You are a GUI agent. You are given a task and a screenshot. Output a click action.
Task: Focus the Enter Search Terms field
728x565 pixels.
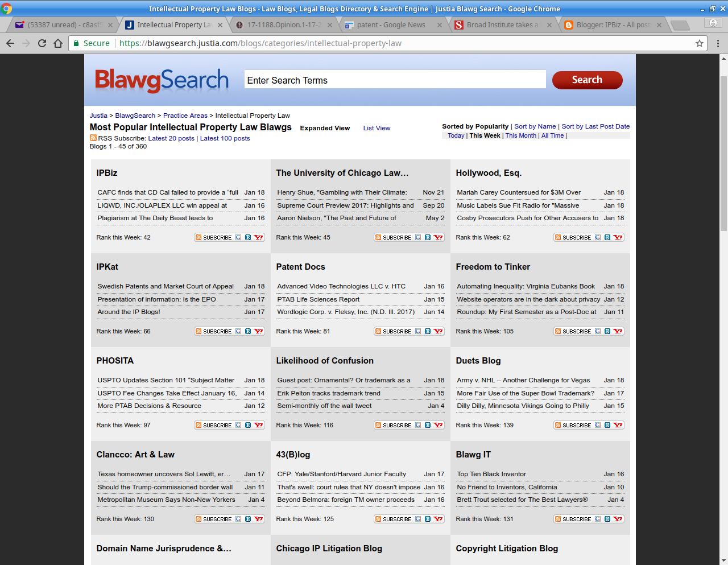click(395, 80)
